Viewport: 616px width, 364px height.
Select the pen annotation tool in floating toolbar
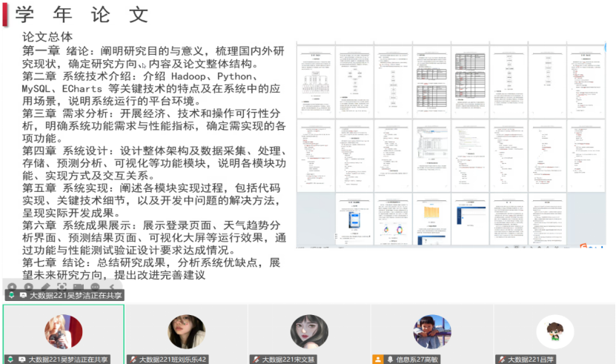[x=44, y=287]
